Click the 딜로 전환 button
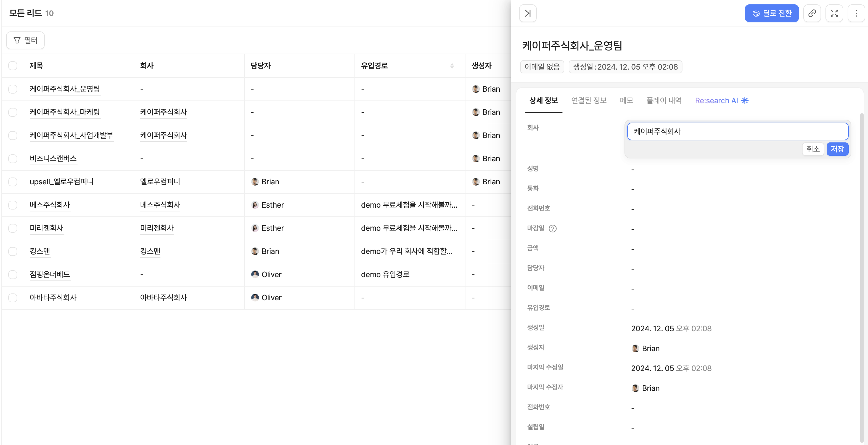This screenshot has height=445, width=868. click(771, 13)
